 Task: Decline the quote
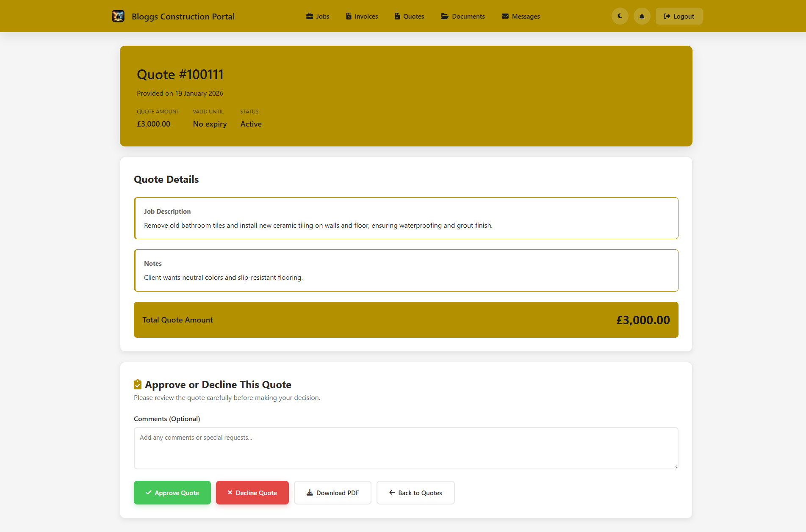252,493
